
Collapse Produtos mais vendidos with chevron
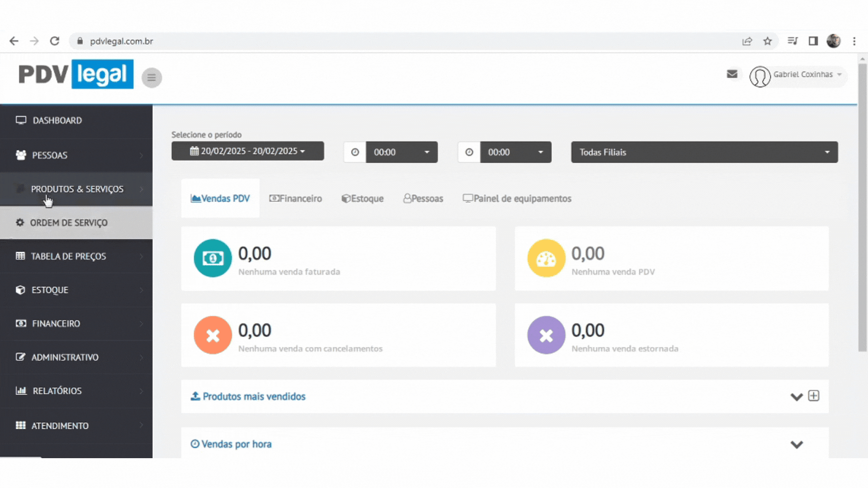[x=796, y=397]
